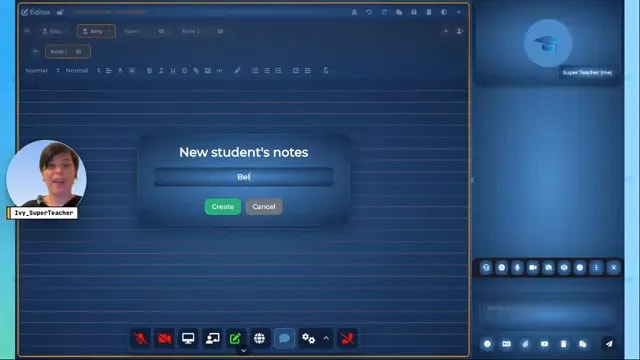Toggle bold formatting in editor toolbar
Screen dimensions: 640x360
coord(149,71)
